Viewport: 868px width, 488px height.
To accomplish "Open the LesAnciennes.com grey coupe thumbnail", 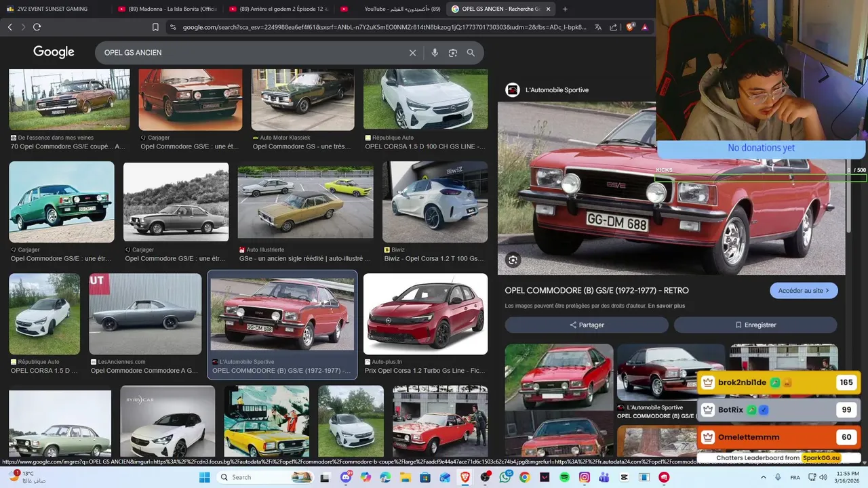I will (x=145, y=314).
